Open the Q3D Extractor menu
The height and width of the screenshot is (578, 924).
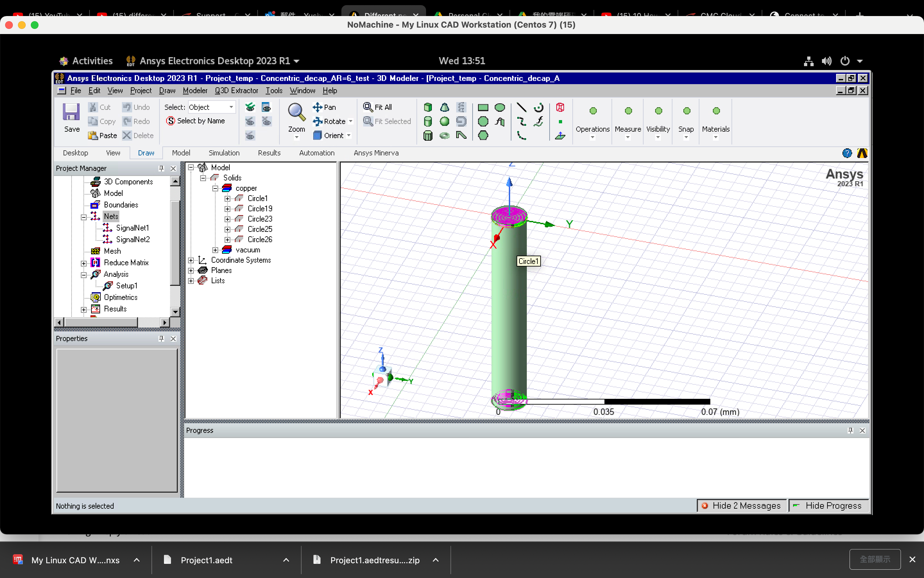click(236, 91)
